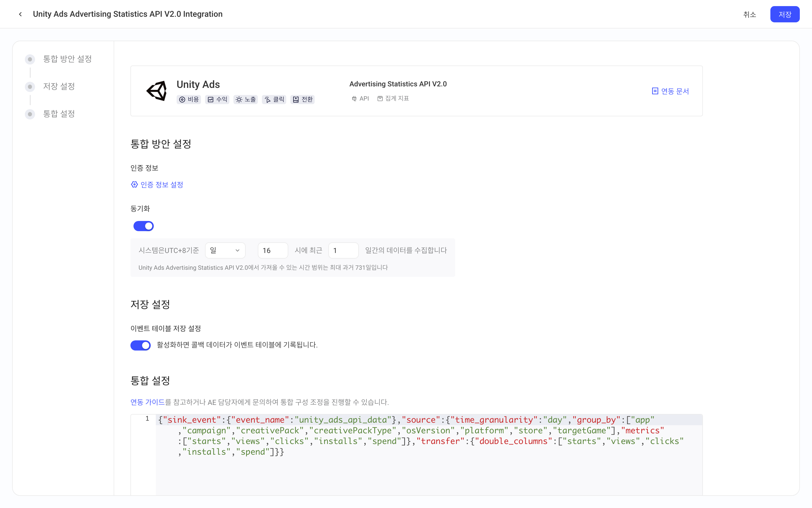Click the Advertising Statistics API V2.0 text
The width and height of the screenshot is (812, 508).
pyautogui.click(x=398, y=84)
